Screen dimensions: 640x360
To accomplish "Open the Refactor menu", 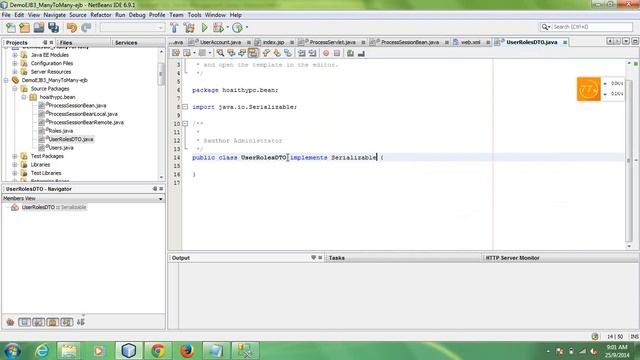I will coord(100,15).
